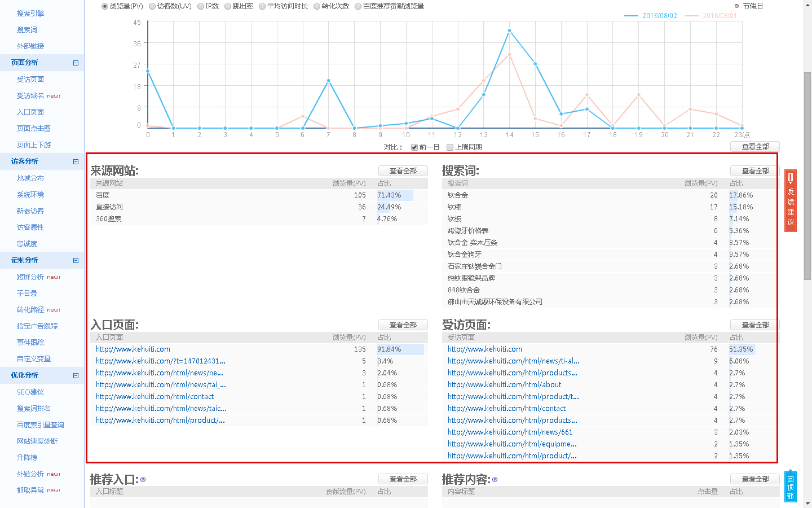Select the 浏览量(PV) radio button

tap(105, 6)
